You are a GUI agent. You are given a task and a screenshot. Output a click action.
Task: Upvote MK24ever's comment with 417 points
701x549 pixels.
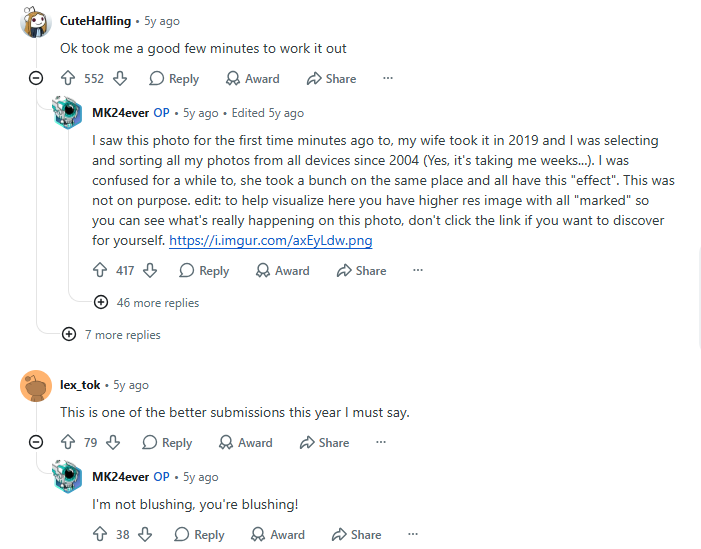(100, 270)
